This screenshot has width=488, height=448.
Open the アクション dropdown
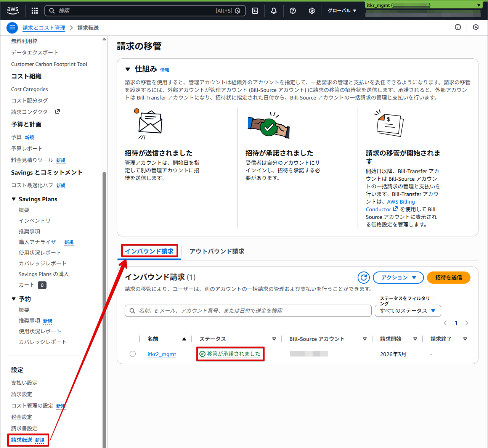[398, 278]
